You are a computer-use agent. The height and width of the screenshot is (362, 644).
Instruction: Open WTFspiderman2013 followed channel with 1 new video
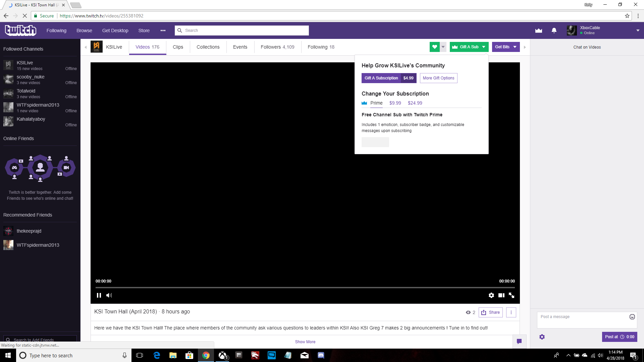40,108
